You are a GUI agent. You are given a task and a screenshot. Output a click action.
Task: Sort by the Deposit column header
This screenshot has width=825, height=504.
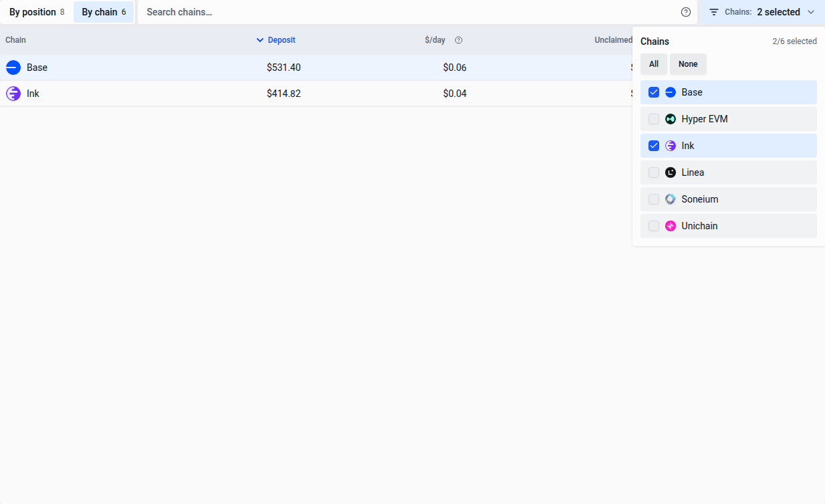tap(281, 40)
